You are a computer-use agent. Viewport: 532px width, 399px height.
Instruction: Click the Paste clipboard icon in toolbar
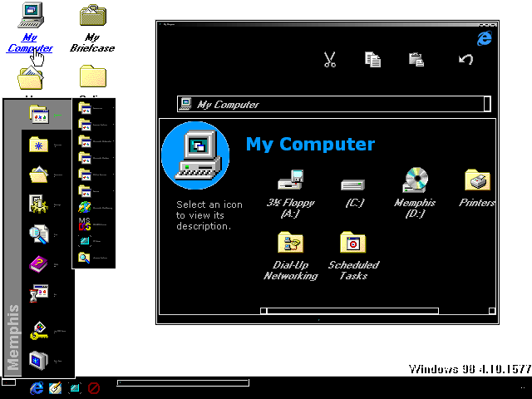point(416,60)
